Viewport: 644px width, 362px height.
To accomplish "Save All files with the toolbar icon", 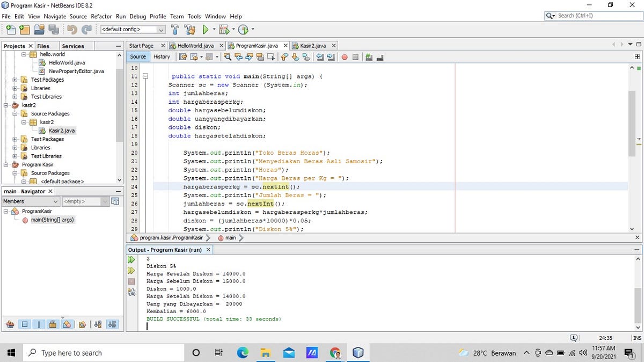I will click(x=54, y=30).
